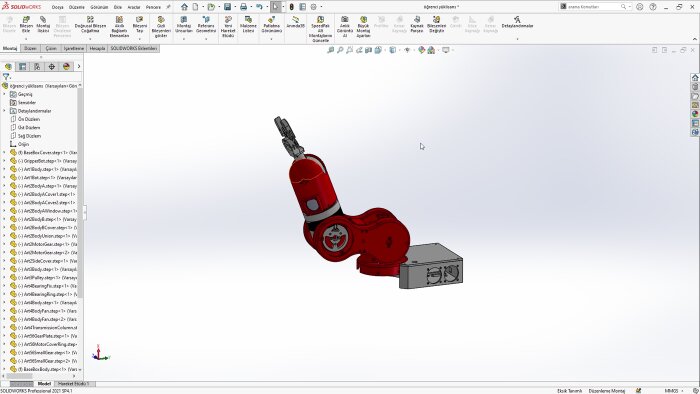Open PropertyManager panel tab
Viewport: 700px width, 394px height.
(x=22, y=66)
